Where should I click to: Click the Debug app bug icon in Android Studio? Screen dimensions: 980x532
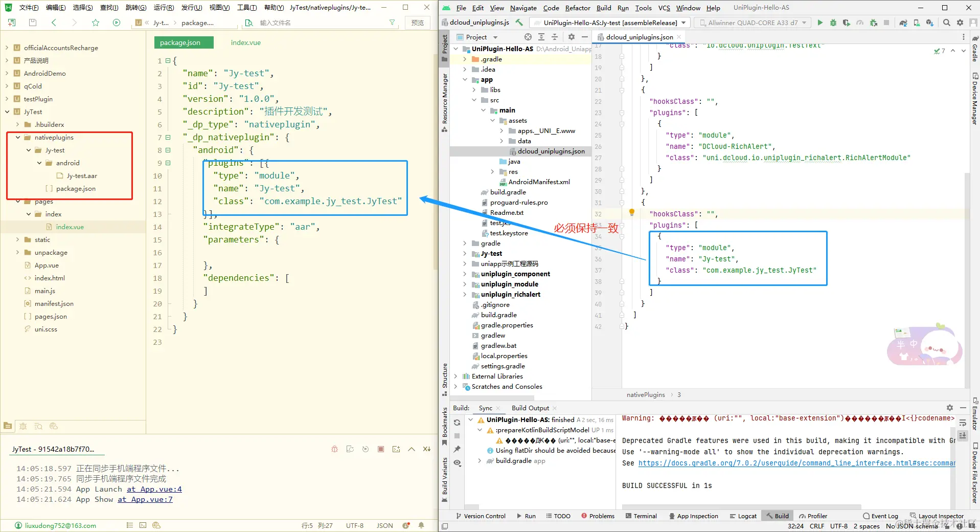click(x=833, y=23)
